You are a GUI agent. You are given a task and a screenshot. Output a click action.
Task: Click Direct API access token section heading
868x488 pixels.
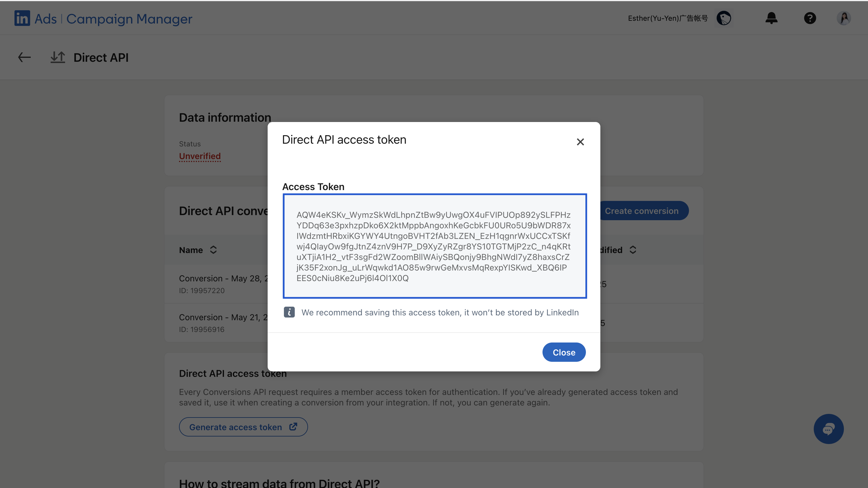(x=232, y=374)
